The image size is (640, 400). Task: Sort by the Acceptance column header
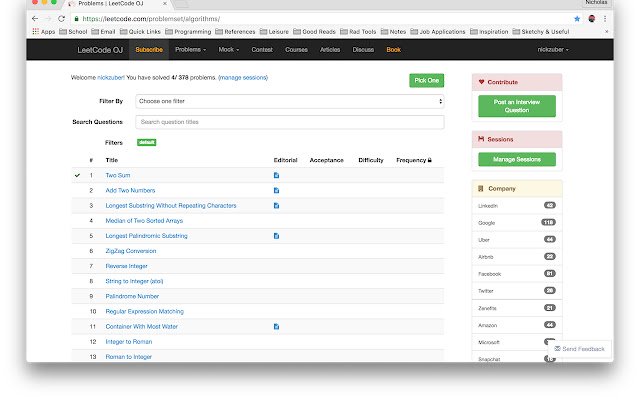[x=326, y=160]
